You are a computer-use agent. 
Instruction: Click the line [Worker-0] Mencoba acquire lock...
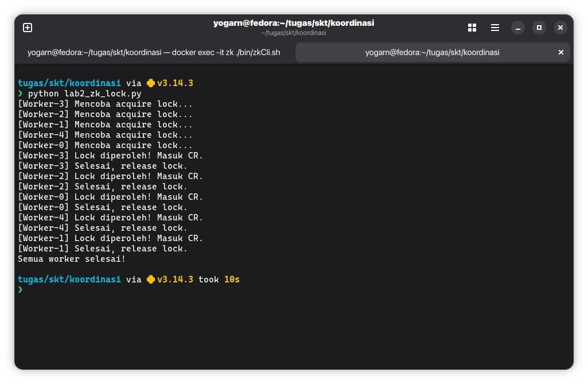tap(105, 145)
